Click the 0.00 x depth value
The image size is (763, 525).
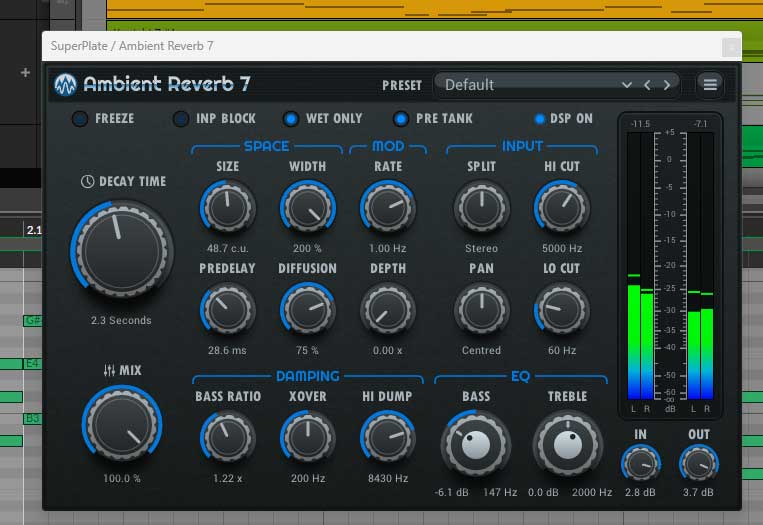[x=387, y=350]
